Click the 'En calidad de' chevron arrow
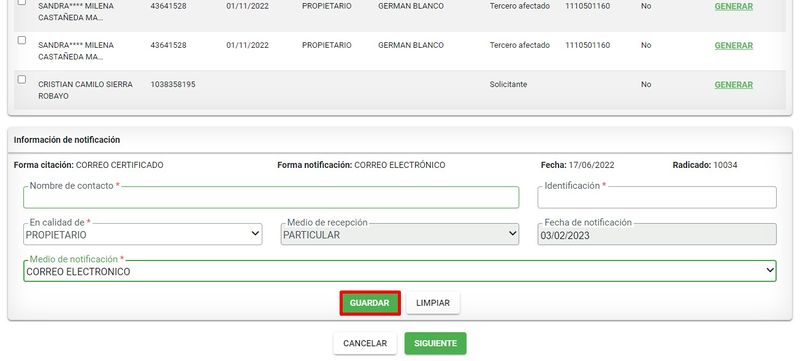This screenshot has width=800, height=361. pos(255,234)
